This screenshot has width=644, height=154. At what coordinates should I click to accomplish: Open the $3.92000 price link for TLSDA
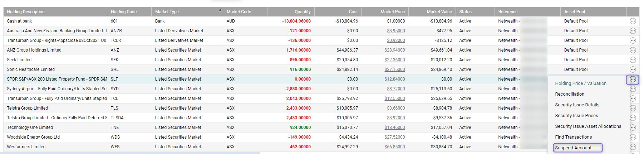[396, 118]
